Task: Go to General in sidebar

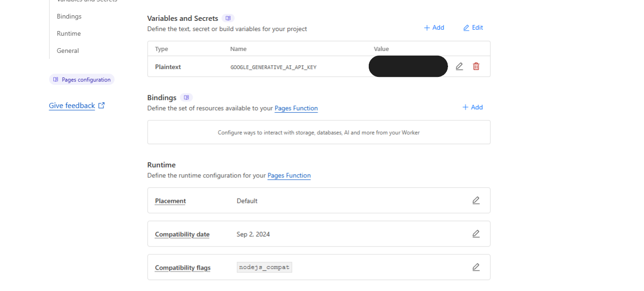Action: [x=68, y=51]
